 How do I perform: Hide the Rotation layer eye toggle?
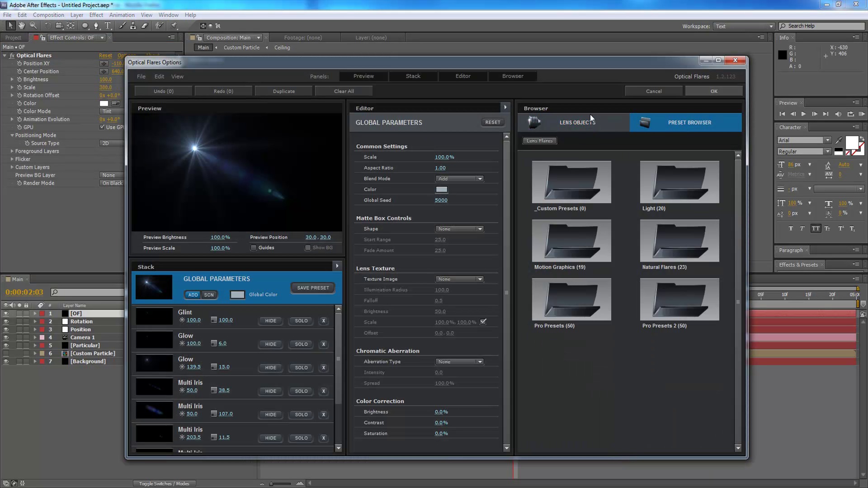pos(6,322)
